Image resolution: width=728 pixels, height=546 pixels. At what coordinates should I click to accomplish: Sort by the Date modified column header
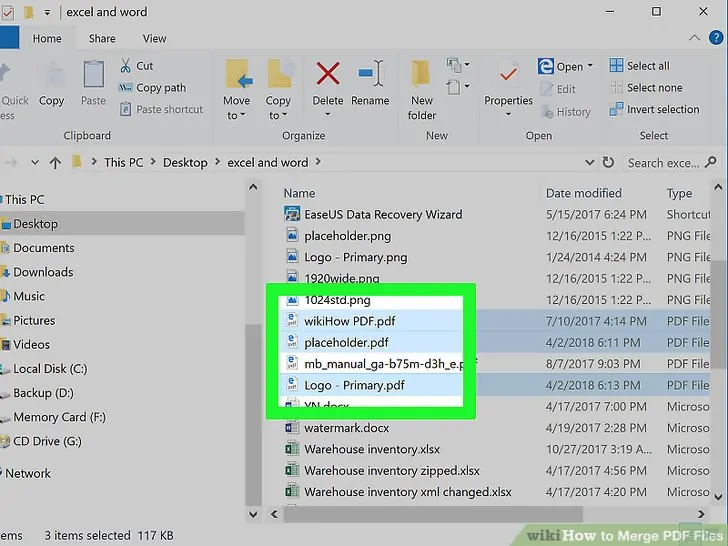tap(583, 193)
